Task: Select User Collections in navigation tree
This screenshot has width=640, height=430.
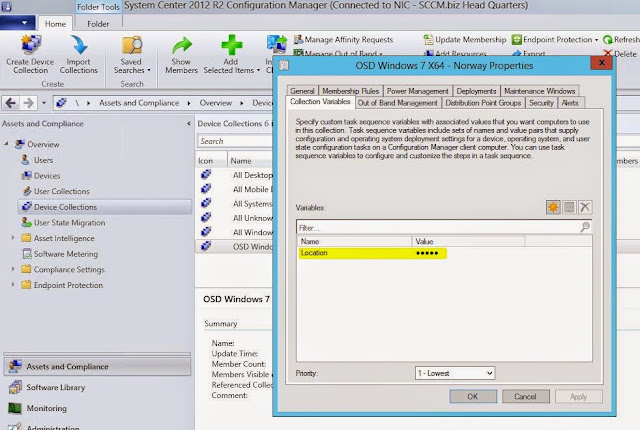Action: pyautogui.click(x=56, y=191)
